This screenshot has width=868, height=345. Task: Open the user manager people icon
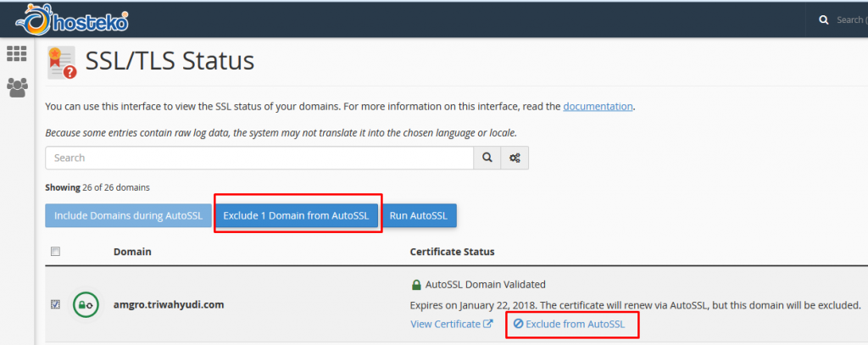17,86
